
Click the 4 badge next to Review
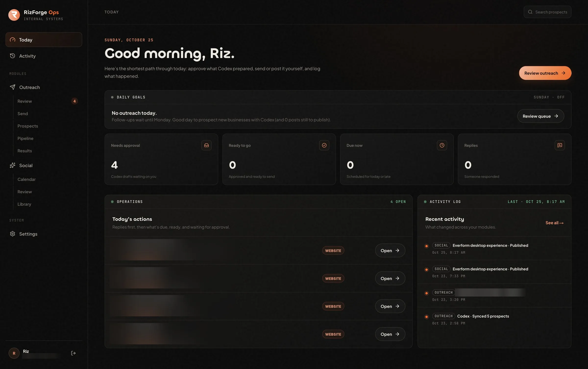74,101
